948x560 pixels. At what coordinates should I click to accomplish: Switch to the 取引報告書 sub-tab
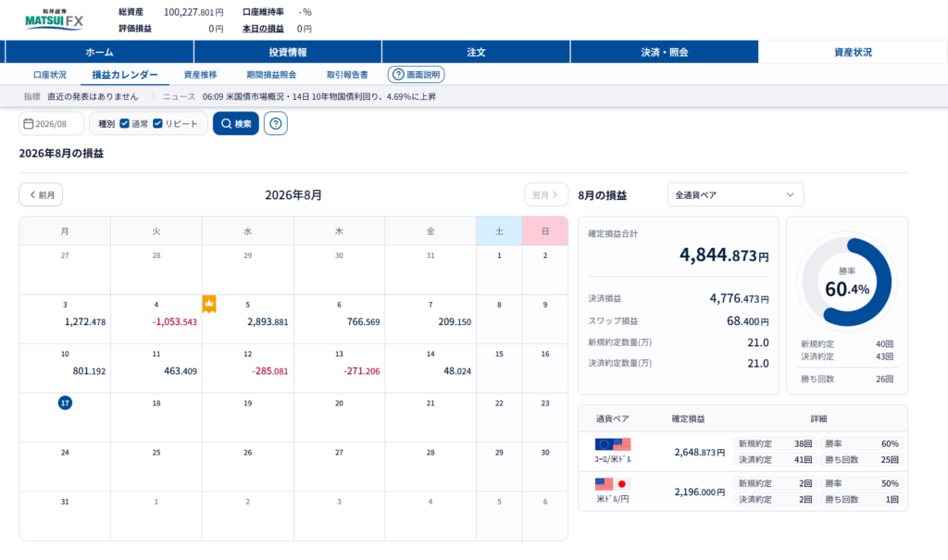point(347,74)
